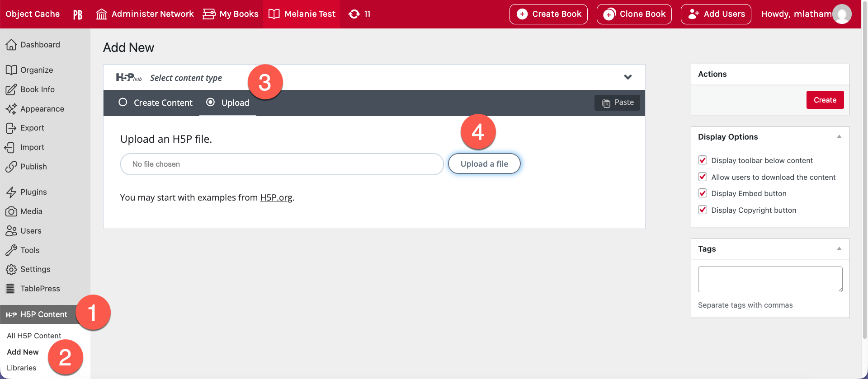
Task: Click the Pressbooks PB logo icon
Action: coord(78,14)
